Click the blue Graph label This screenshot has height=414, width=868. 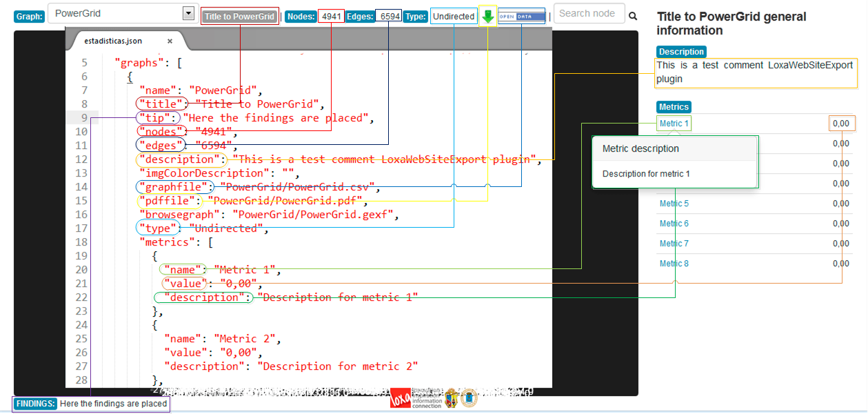pyautogui.click(x=29, y=17)
